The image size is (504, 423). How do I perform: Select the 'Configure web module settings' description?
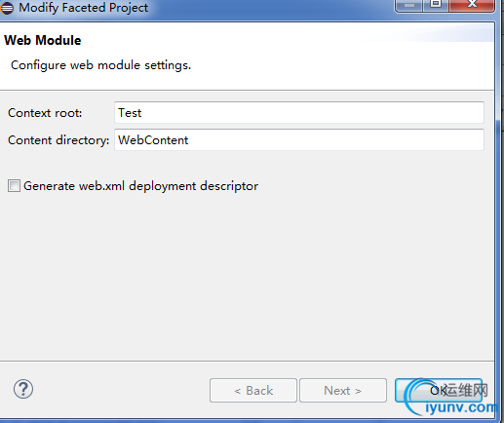100,65
